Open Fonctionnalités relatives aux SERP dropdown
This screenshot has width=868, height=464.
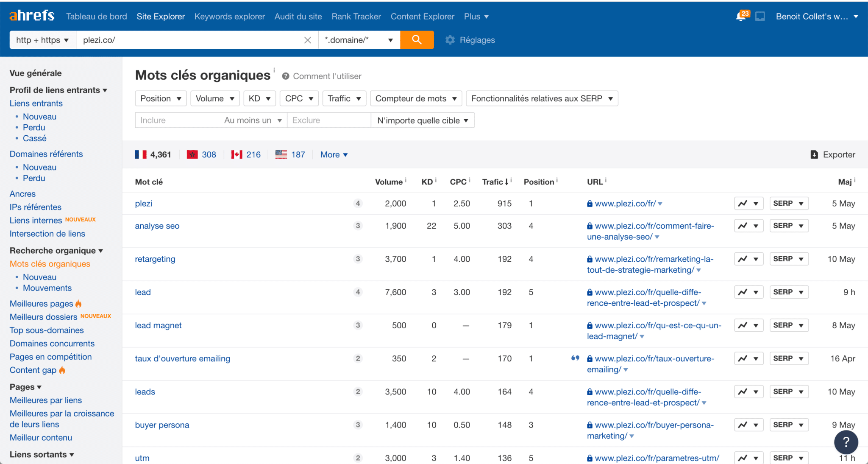[542, 98]
